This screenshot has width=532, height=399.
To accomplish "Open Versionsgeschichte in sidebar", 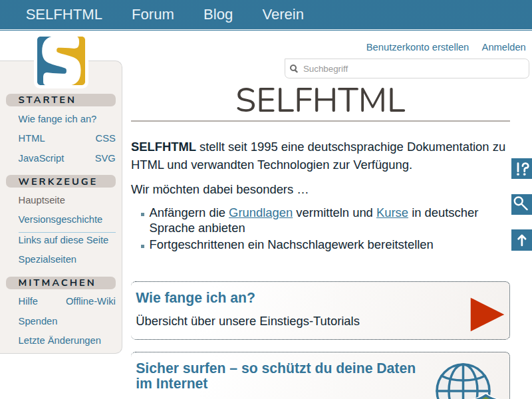I will 61,219.
